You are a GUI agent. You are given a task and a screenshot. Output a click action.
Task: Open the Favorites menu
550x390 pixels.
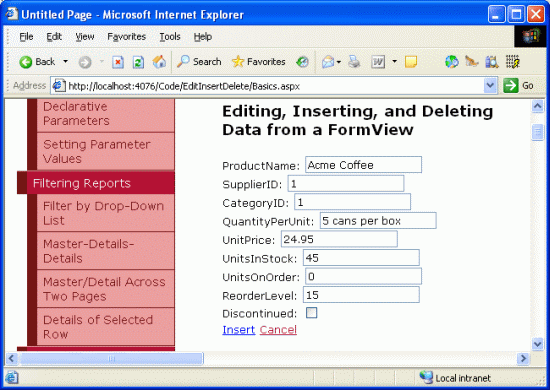pyautogui.click(x=126, y=37)
